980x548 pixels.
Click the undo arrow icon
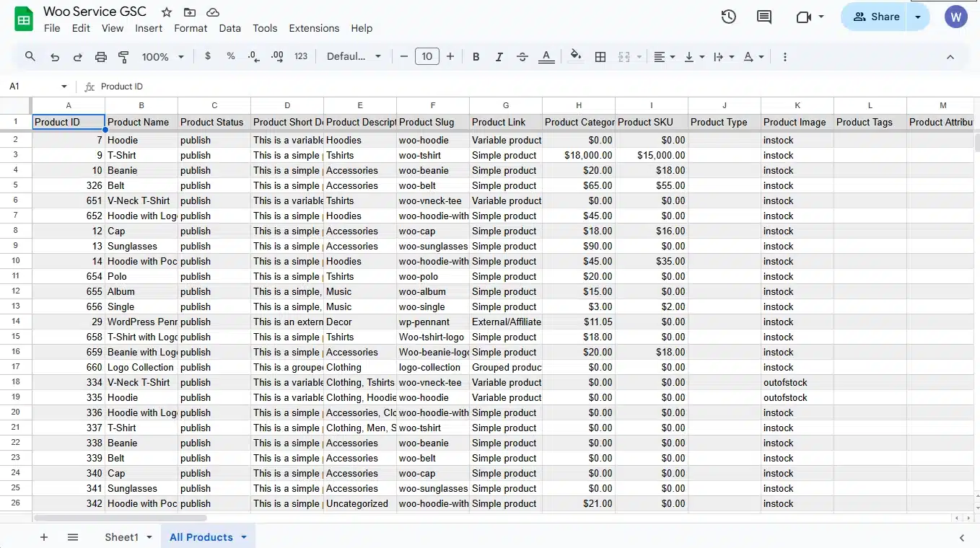[55, 57]
